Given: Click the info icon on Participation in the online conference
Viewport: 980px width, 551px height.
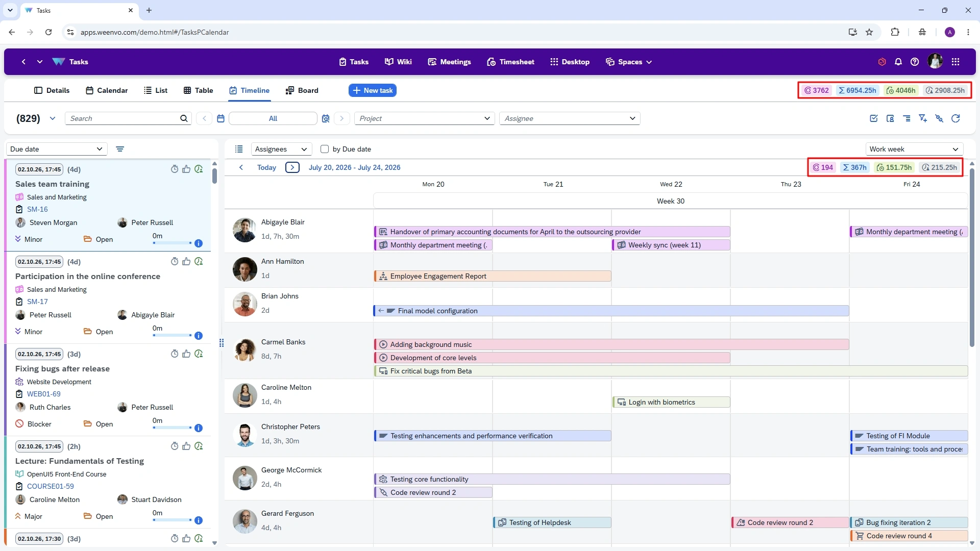Looking at the screenshot, I should pos(199,336).
